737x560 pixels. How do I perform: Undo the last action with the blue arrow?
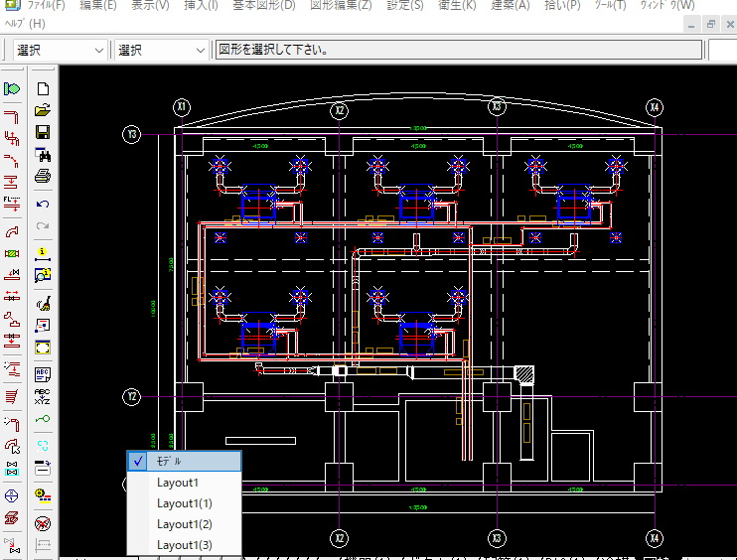[43, 205]
